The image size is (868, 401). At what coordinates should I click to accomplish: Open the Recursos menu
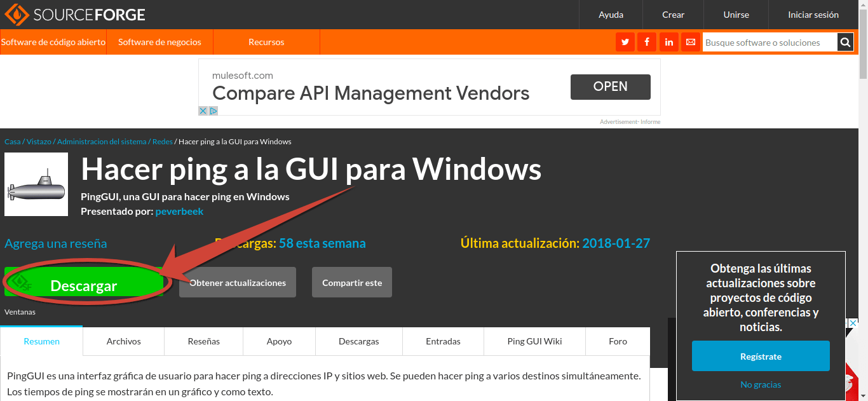click(x=266, y=42)
